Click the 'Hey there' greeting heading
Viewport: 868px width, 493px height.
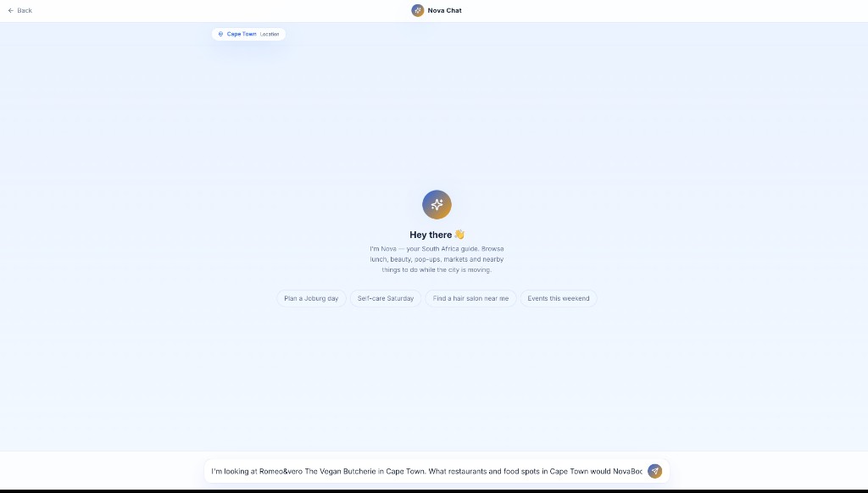click(x=437, y=235)
